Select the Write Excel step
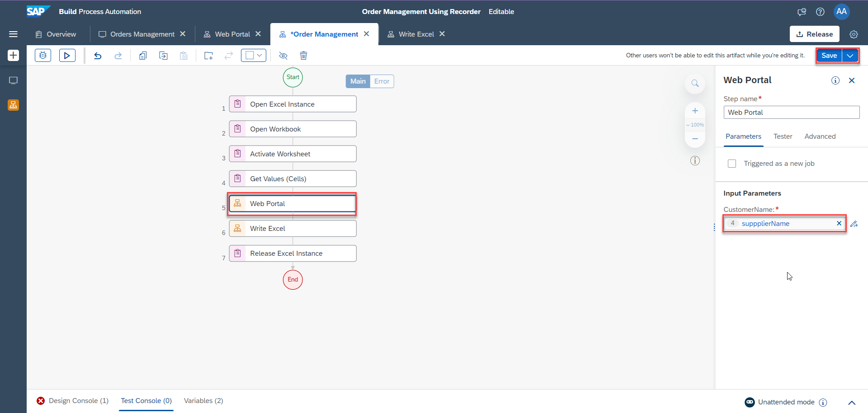The width and height of the screenshot is (868, 413). [x=292, y=229]
